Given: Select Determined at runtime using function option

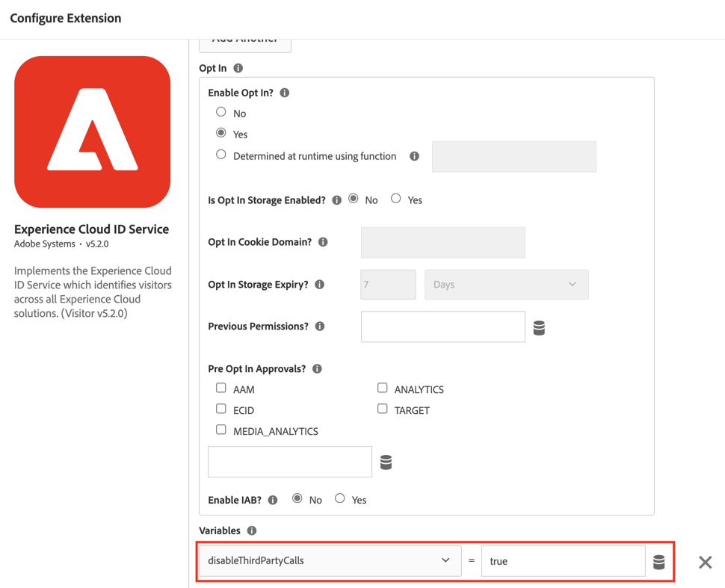Looking at the screenshot, I should (x=221, y=155).
